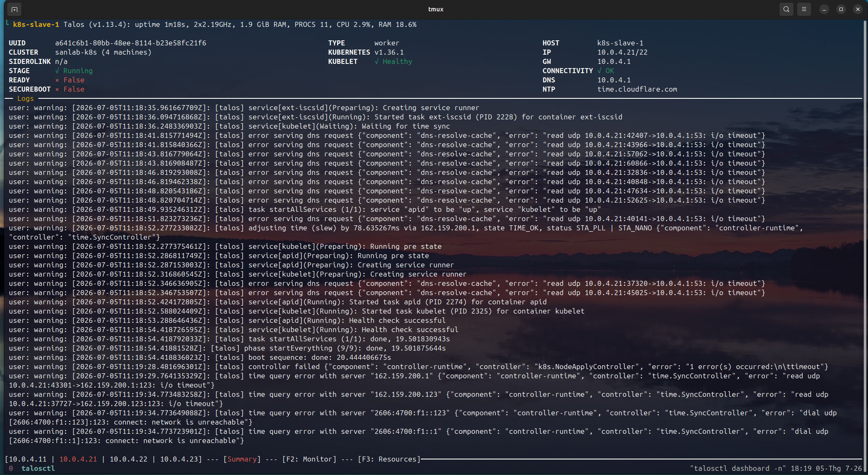Select highlighted node 10.0.4.21
The width and height of the screenshot is (868, 475).
pos(78,459)
